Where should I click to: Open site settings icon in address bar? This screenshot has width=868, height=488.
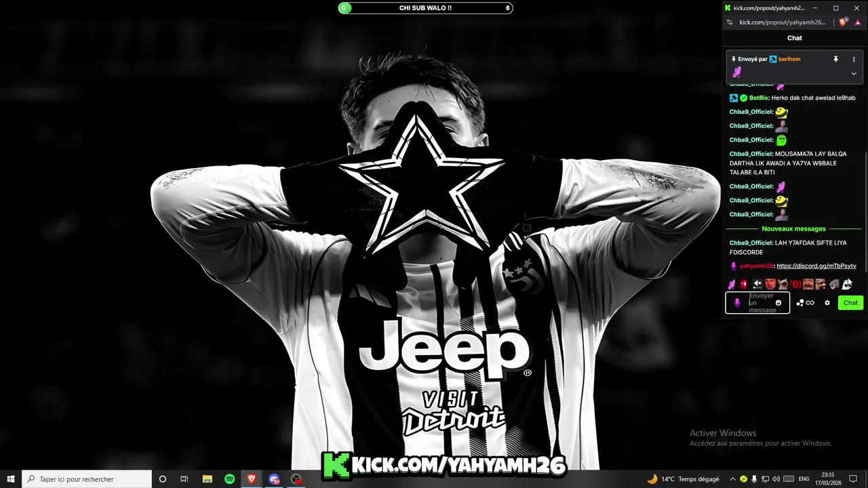tap(730, 22)
